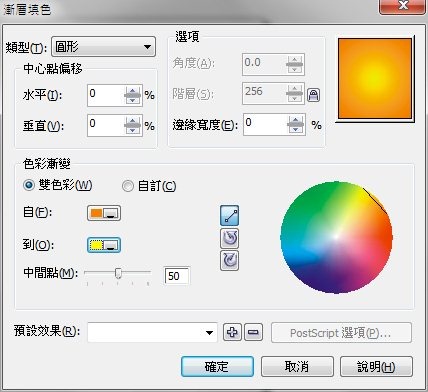Decrease 水平 value with down arrow

pos(133,100)
